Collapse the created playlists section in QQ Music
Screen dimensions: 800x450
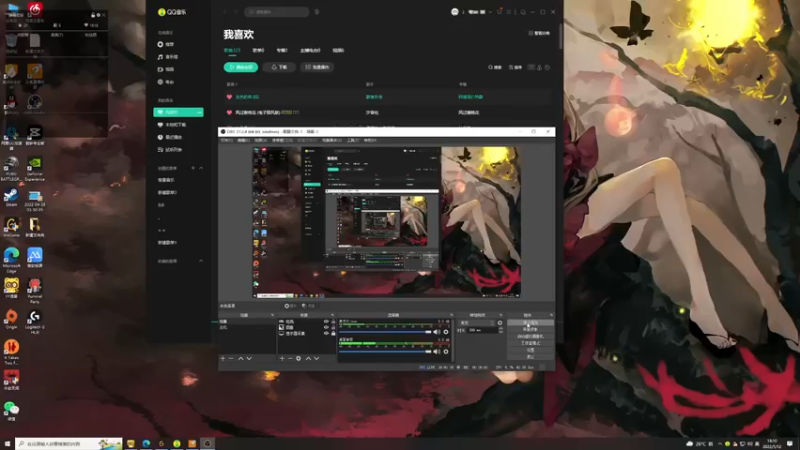201,168
